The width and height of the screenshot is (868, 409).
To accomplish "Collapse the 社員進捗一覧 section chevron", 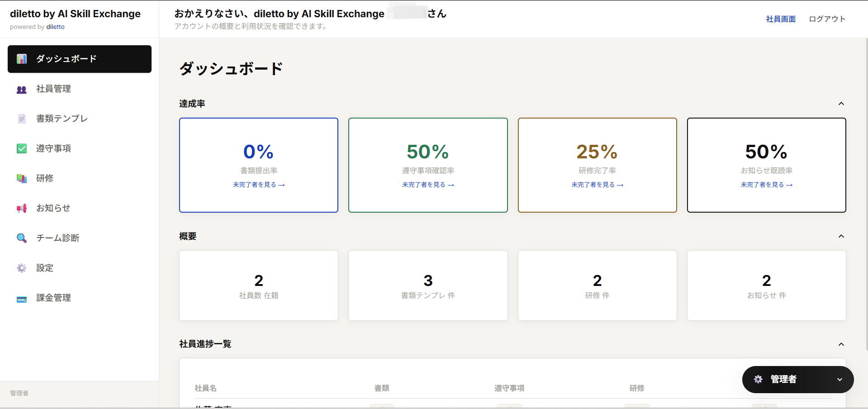I will click(x=841, y=344).
